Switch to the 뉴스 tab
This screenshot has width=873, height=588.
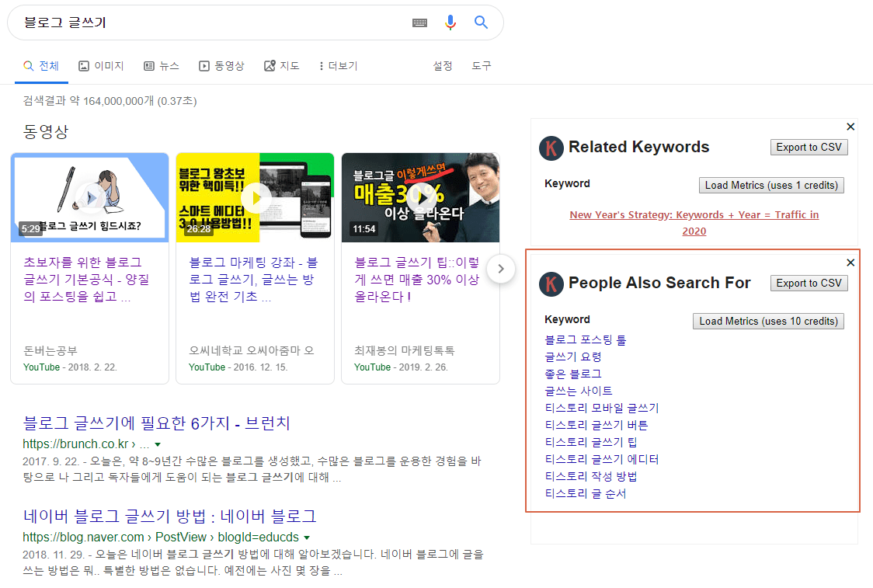coord(162,66)
